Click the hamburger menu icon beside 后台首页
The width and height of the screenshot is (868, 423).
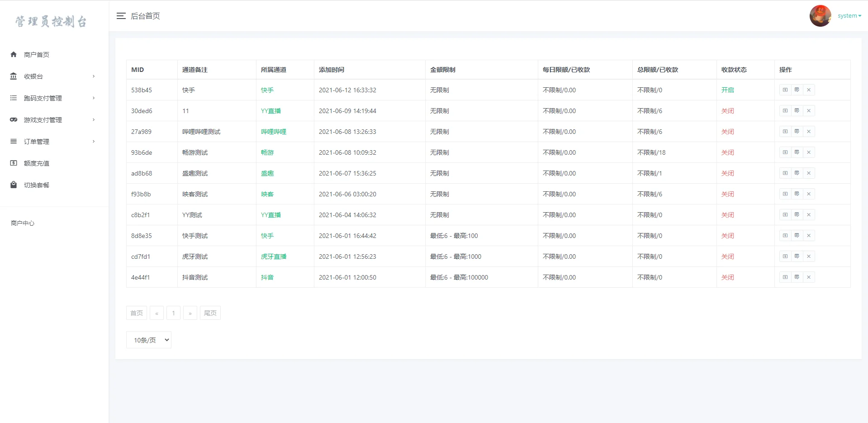click(121, 16)
